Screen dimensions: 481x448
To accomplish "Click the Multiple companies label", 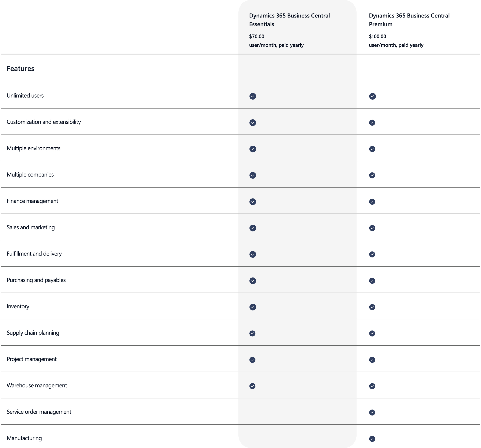I will click(30, 175).
